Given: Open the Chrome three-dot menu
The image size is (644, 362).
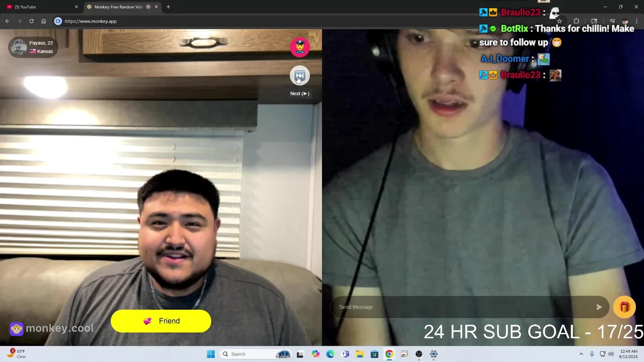Looking at the screenshot, I should pos(637,21).
